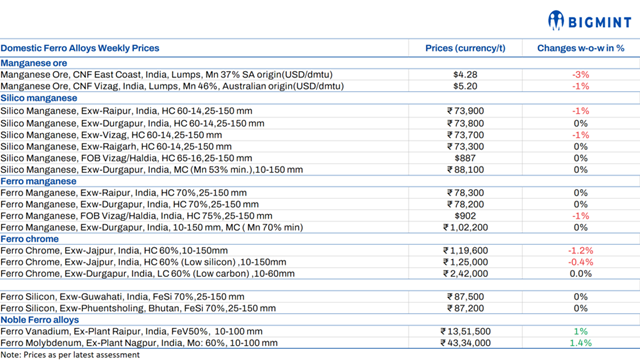Click the ₹73,800 Durgapur silico manganese price

click(465, 123)
